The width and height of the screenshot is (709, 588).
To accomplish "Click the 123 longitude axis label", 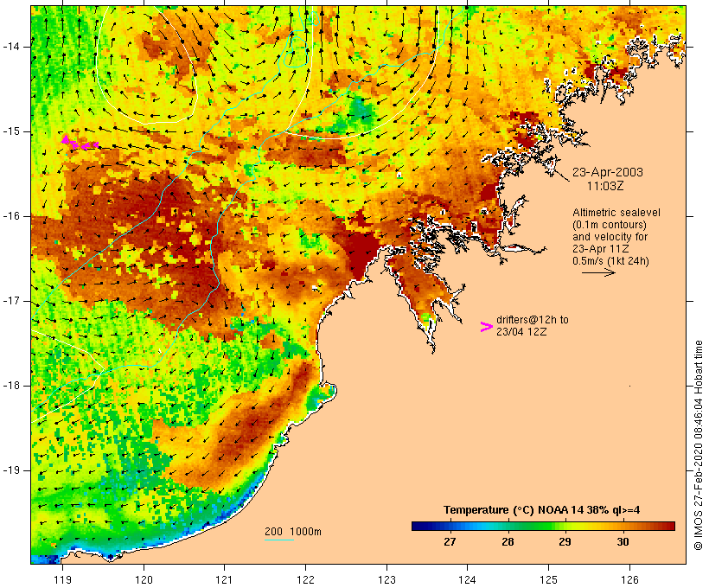I will tap(386, 579).
